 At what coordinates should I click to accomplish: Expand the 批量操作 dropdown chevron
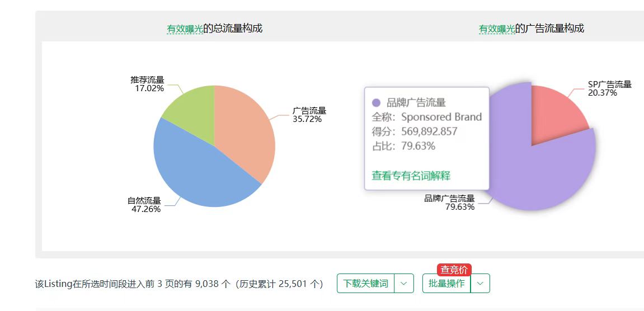tap(481, 284)
